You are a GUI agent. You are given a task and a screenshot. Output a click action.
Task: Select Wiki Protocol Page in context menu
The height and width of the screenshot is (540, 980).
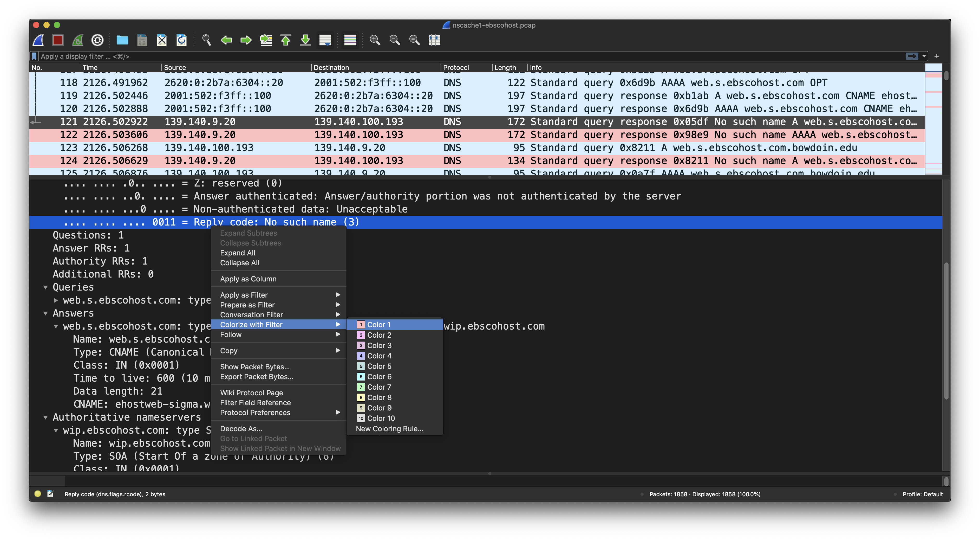251,393
